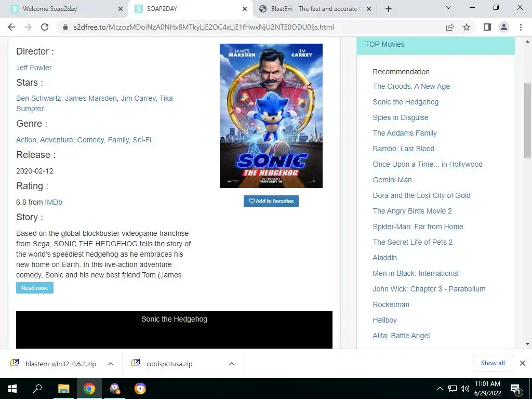Click the address bar URL
This screenshot has width=532, height=399.
[204, 27]
